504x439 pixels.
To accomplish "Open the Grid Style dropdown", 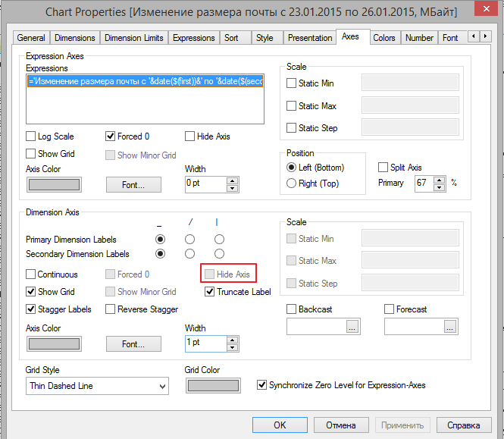I will pos(97,386).
